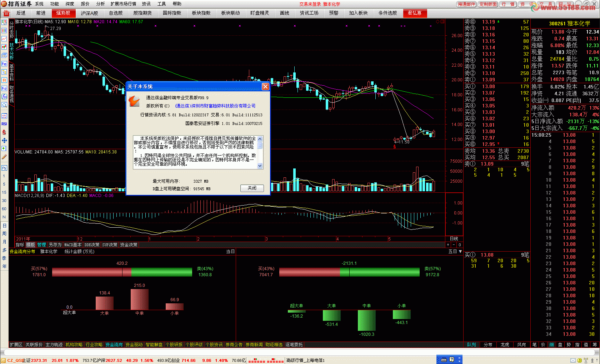Click the scroll-up arrow in the license text box
This screenshot has height=364, width=600.
point(260,139)
